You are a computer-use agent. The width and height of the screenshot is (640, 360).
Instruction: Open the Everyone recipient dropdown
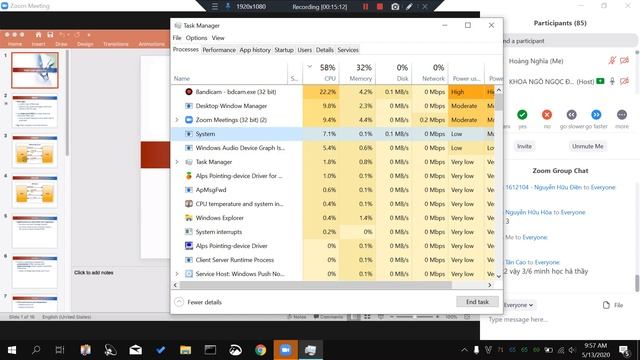pos(518,305)
